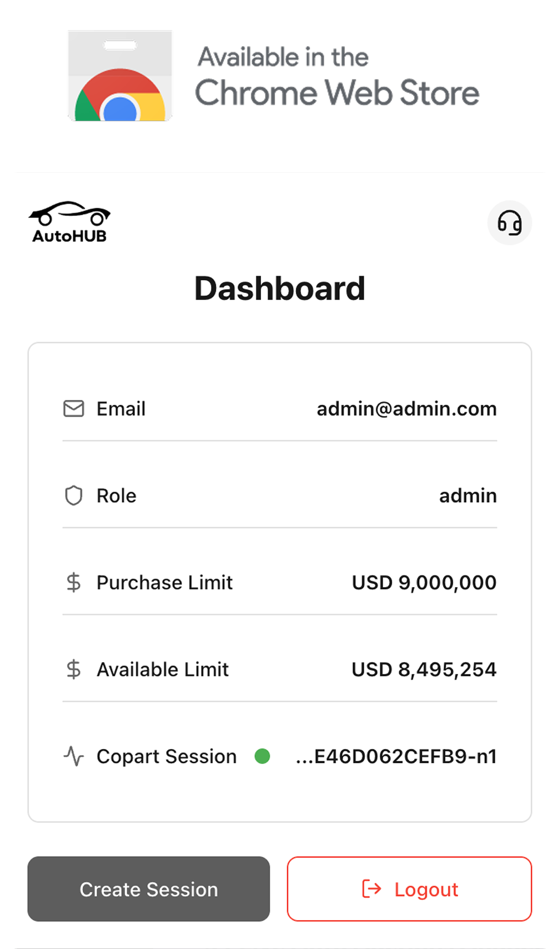Click the shield icon beside Role
560x949 pixels.
click(x=74, y=495)
